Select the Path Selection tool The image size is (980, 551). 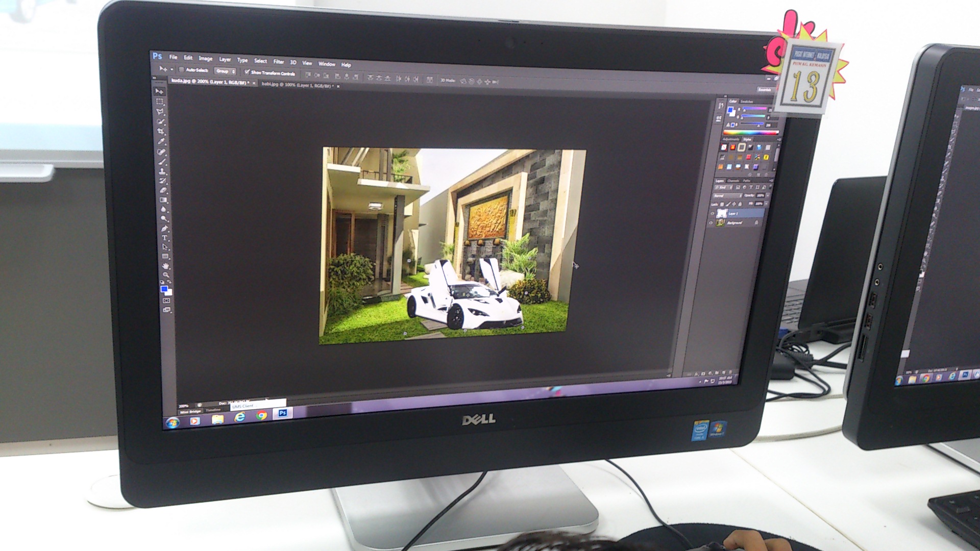pyautogui.click(x=165, y=247)
